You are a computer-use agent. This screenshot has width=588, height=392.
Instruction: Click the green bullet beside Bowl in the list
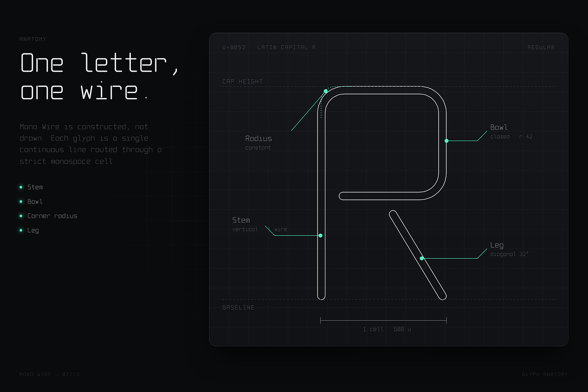(x=21, y=201)
